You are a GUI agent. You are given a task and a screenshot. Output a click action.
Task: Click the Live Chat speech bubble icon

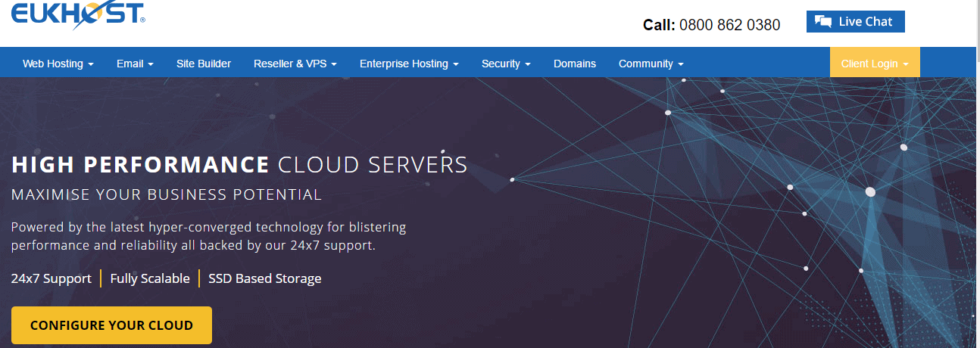point(823,22)
